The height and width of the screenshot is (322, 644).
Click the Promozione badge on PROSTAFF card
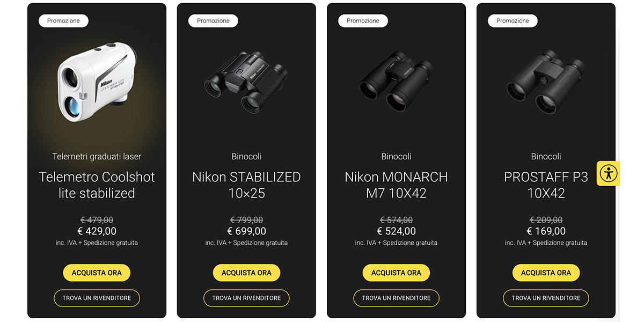pos(513,21)
